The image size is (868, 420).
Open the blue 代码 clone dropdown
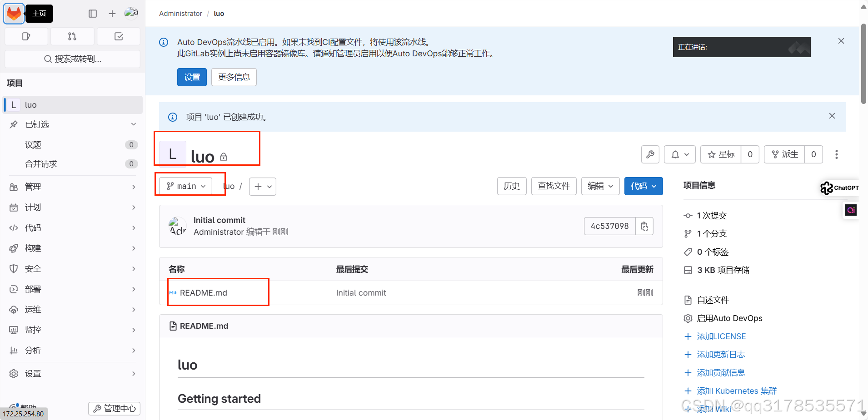[644, 186]
